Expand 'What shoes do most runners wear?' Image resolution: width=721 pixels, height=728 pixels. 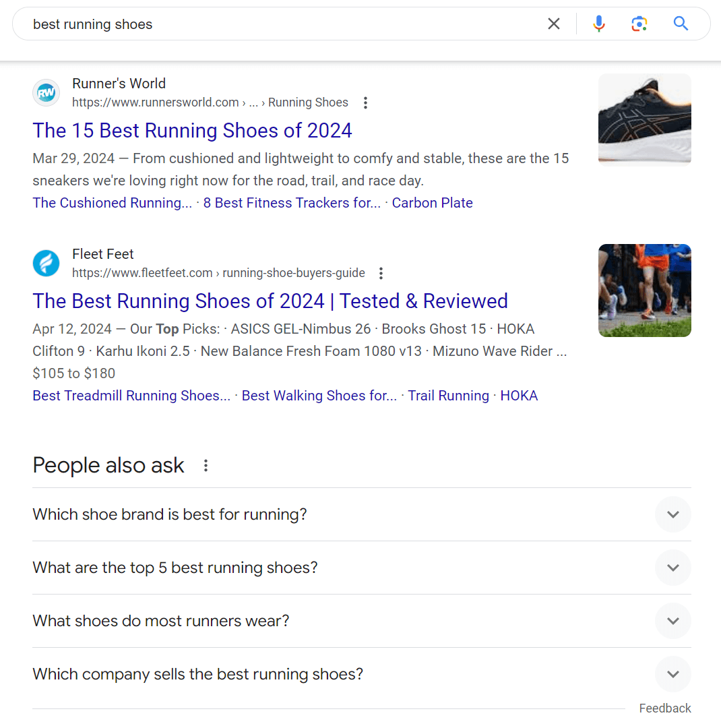[362, 621]
